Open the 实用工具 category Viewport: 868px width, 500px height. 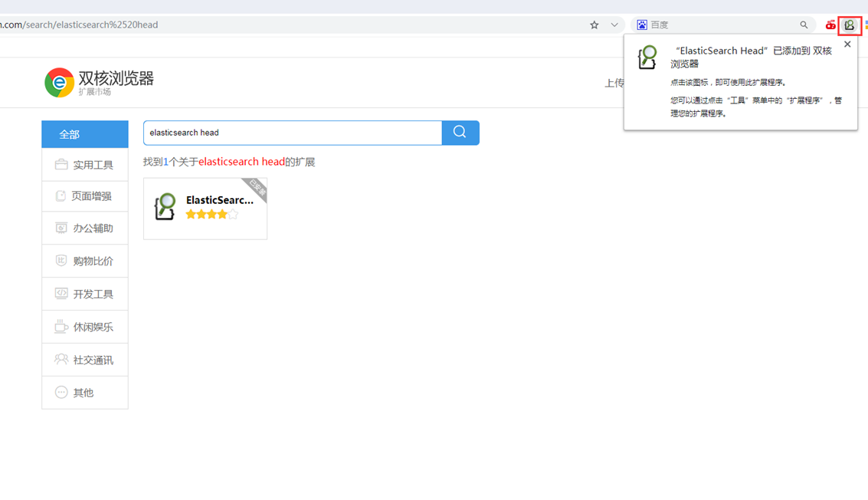(x=85, y=165)
